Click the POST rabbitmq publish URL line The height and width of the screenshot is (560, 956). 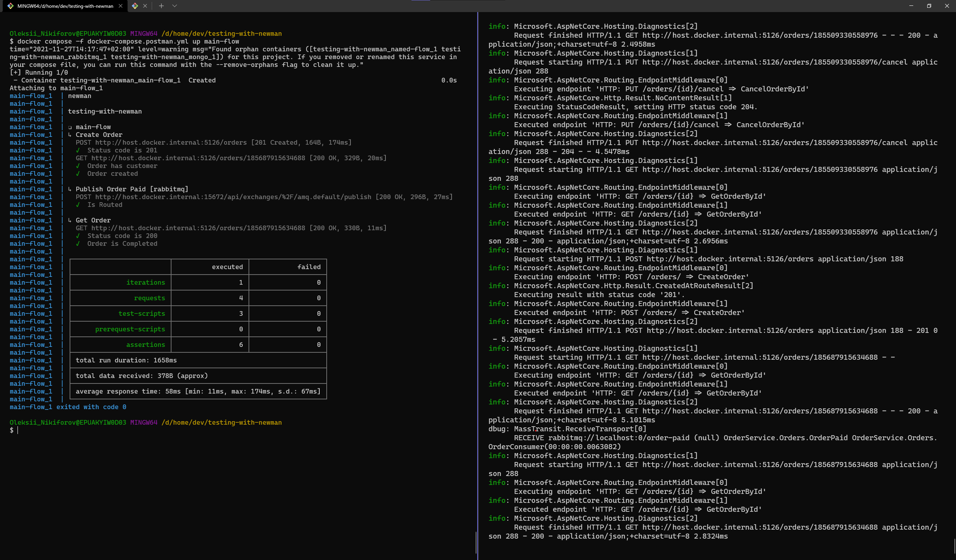[x=264, y=197]
